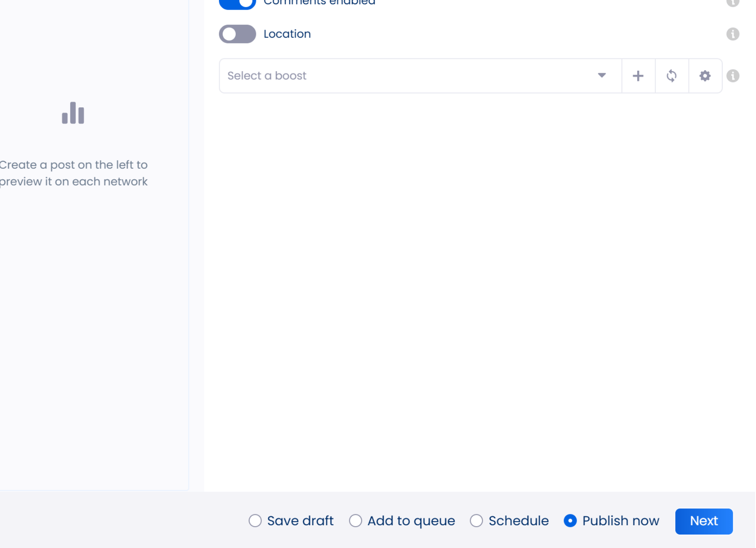Refresh the boost list with the sync icon
The image size is (756, 548).
tap(671, 76)
